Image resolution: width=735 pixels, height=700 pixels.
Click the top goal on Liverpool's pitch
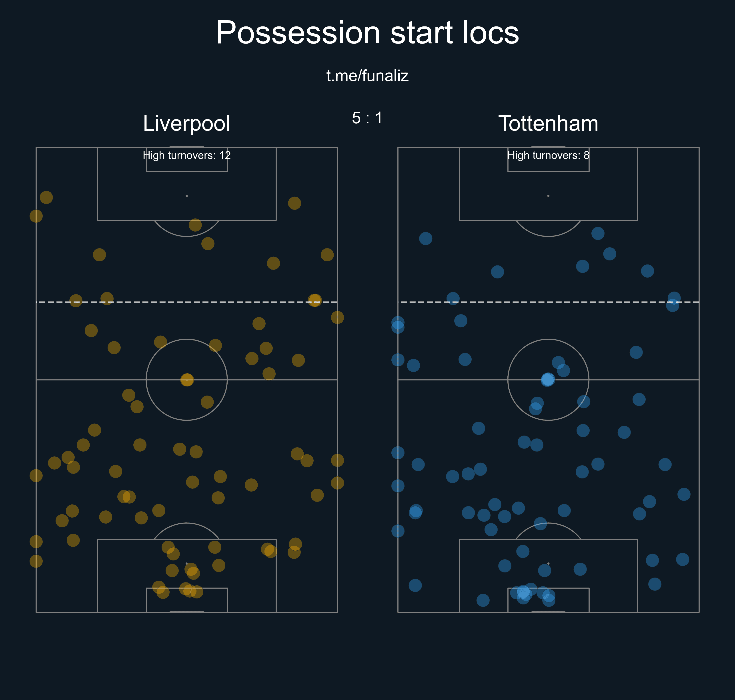186,147
